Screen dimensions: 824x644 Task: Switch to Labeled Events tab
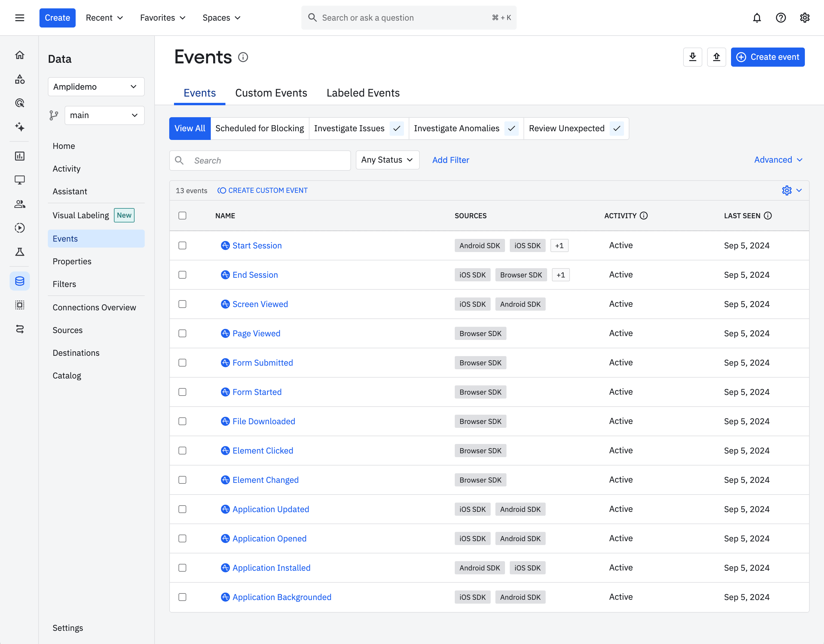(363, 92)
